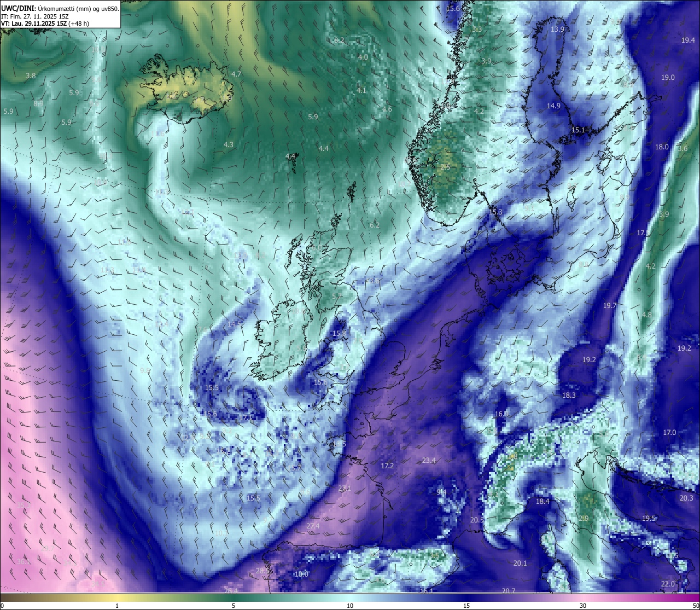
Task: Click the 6.2 value over the North Sea
Action: pyautogui.click(x=375, y=225)
